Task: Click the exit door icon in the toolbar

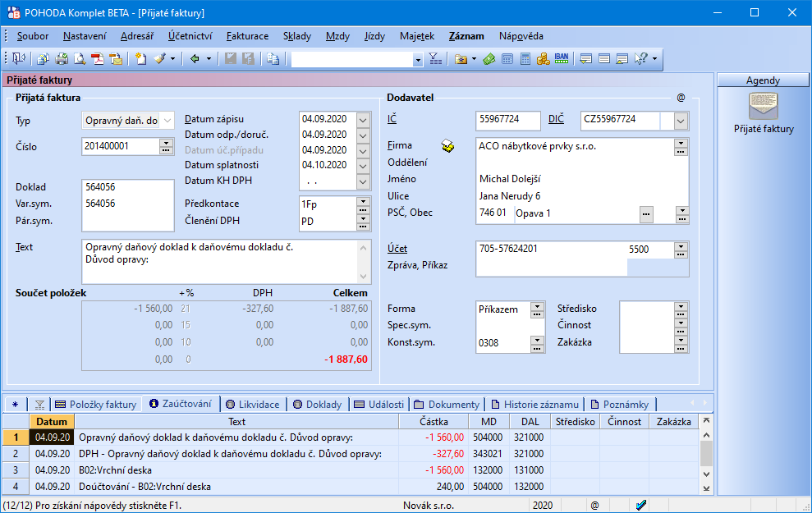Action: pos(19,59)
